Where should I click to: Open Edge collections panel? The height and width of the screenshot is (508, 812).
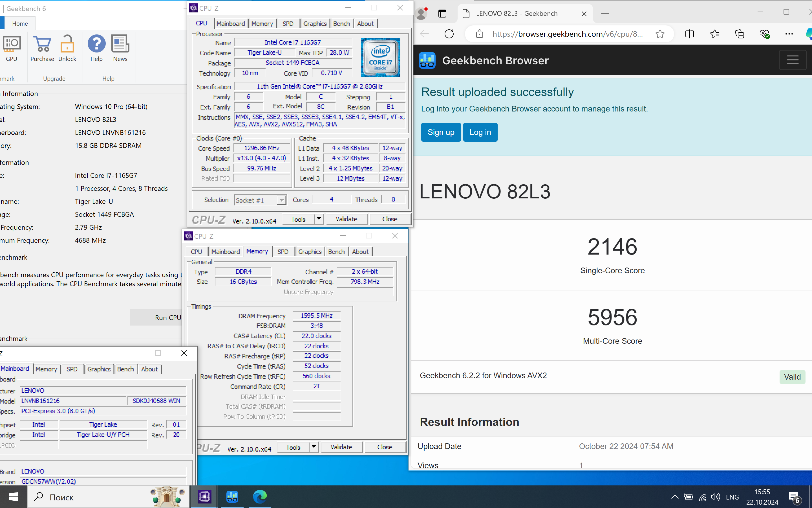pyautogui.click(x=740, y=34)
